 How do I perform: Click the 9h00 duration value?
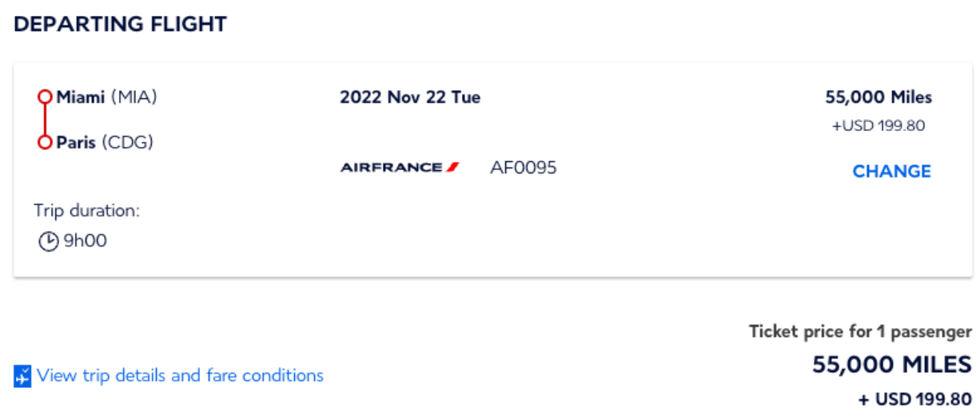click(x=86, y=241)
